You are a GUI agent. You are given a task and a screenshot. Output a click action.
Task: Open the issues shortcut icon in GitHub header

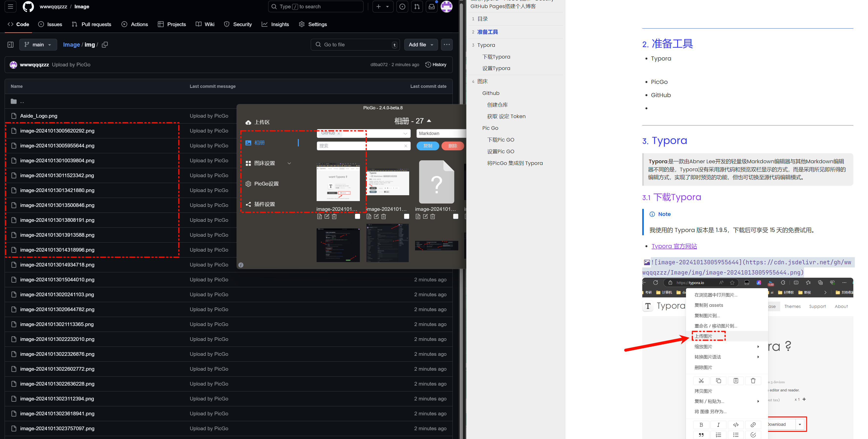tap(402, 6)
